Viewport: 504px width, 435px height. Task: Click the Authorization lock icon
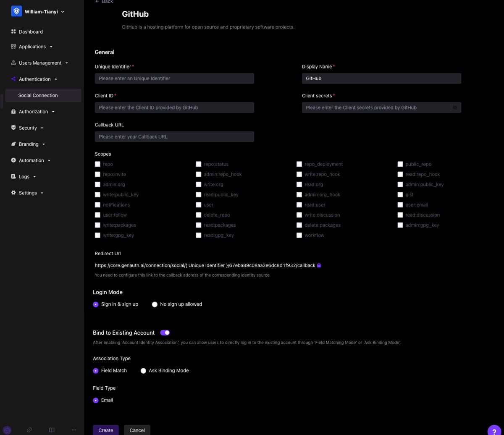click(13, 112)
